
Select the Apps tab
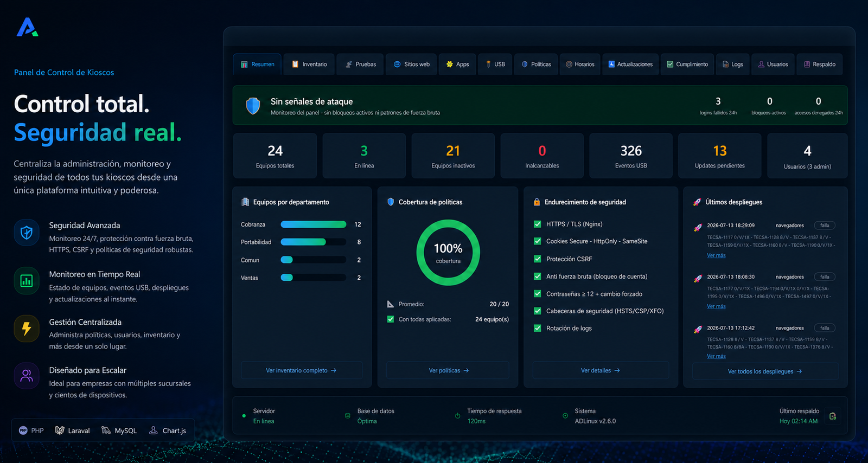pyautogui.click(x=457, y=64)
